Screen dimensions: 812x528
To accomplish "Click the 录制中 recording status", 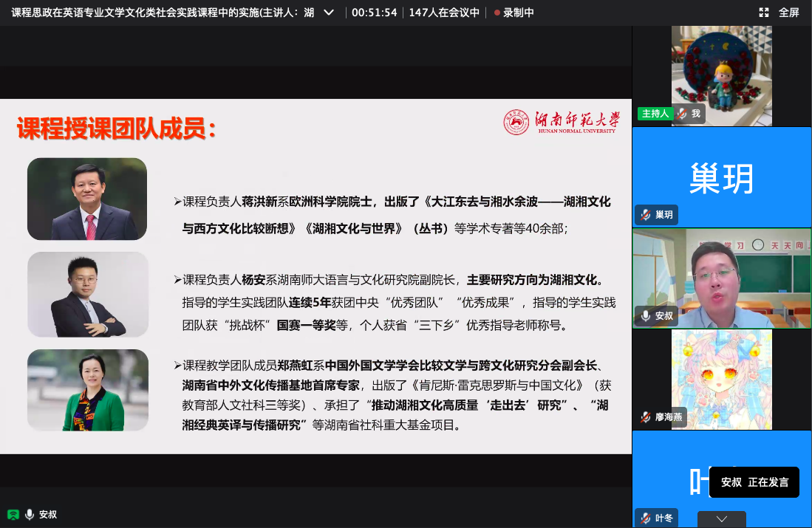I will pos(519,13).
